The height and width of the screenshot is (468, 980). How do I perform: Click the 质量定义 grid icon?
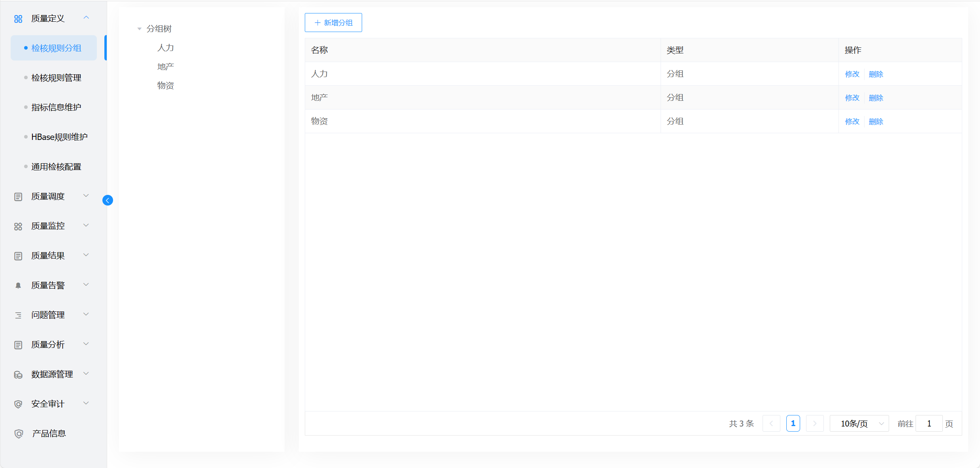(x=18, y=19)
